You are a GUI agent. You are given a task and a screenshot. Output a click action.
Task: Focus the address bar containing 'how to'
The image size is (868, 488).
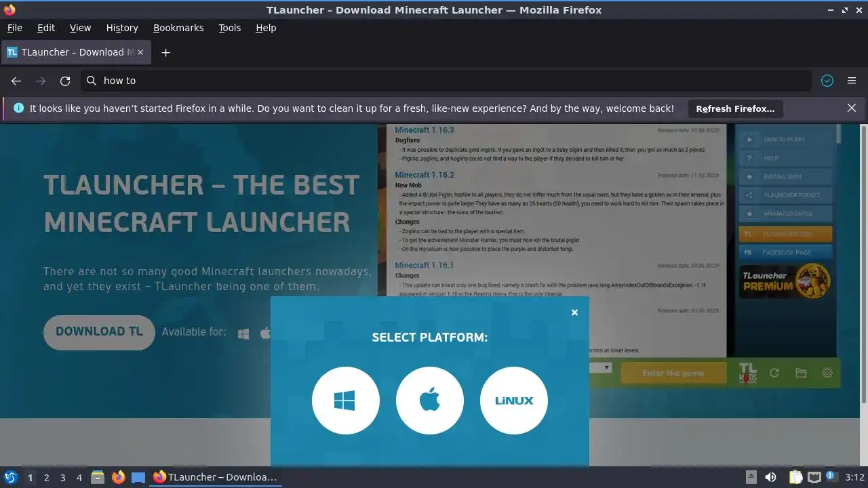coord(446,81)
